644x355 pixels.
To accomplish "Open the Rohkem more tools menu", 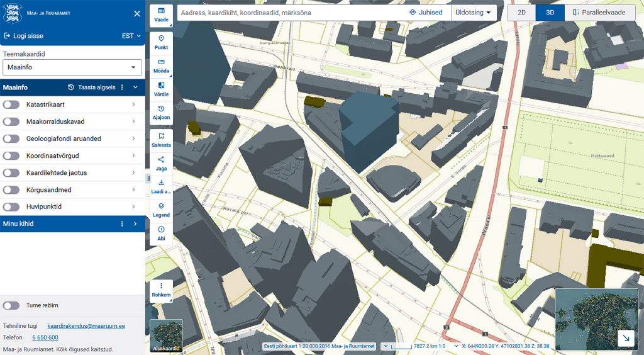I will 161,290.
